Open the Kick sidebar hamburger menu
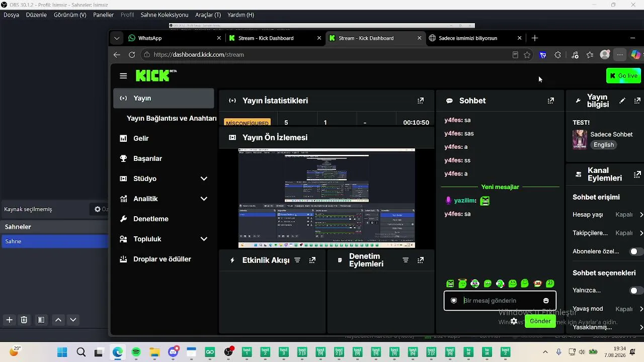The width and height of the screenshot is (644, 362). (x=123, y=76)
